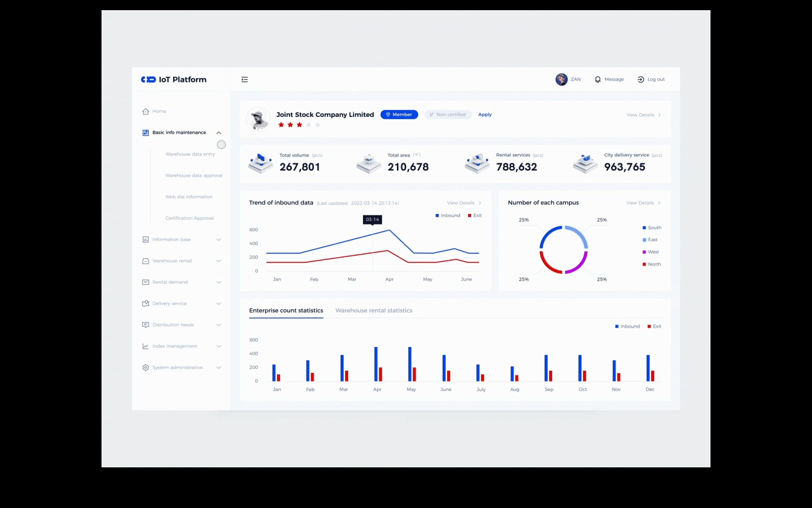The width and height of the screenshot is (812, 508).
Task: Click the Information base icon
Action: [x=146, y=239]
